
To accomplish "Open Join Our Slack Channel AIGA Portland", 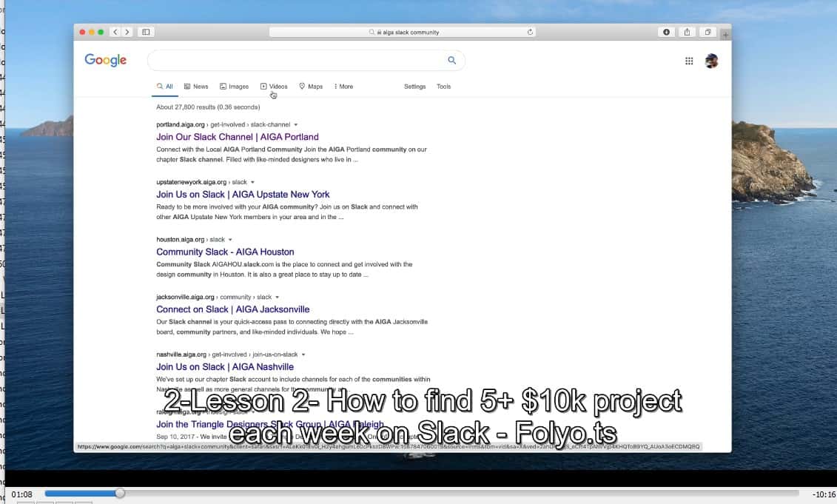I will click(x=237, y=137).
